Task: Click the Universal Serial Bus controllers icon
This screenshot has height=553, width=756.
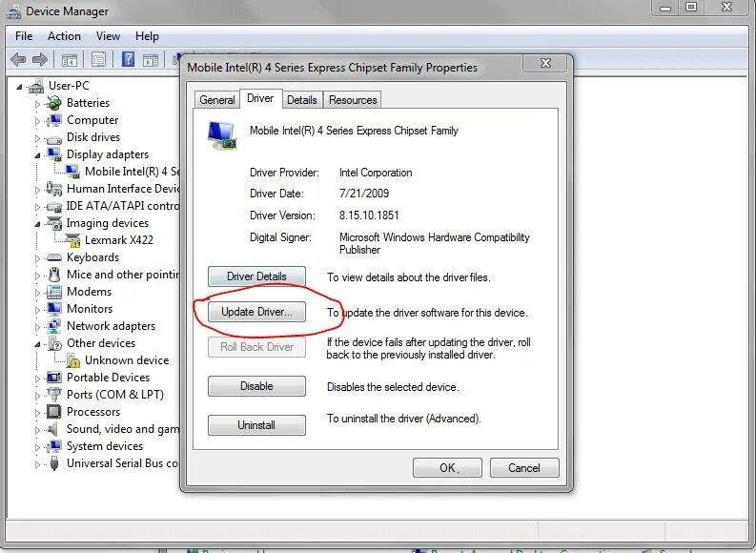Action: coord(54,463)
